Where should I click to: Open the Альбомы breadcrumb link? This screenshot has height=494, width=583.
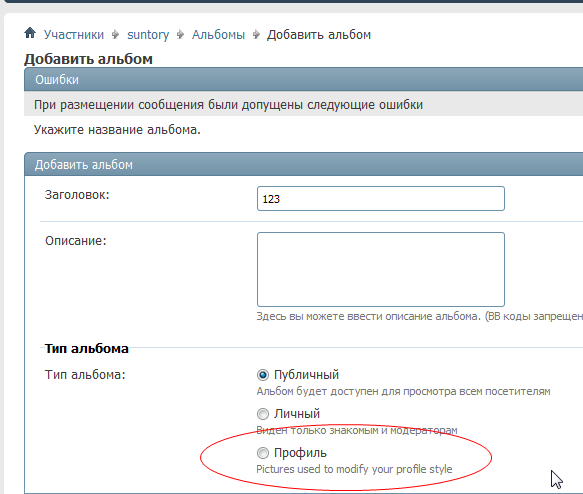[x=218, y=35]
